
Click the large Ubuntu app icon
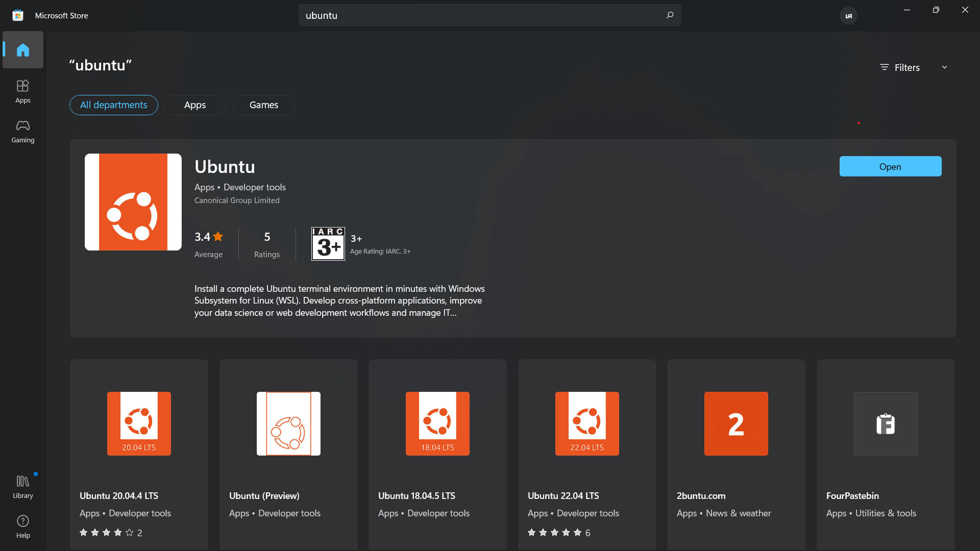click(x=133, y=202)
